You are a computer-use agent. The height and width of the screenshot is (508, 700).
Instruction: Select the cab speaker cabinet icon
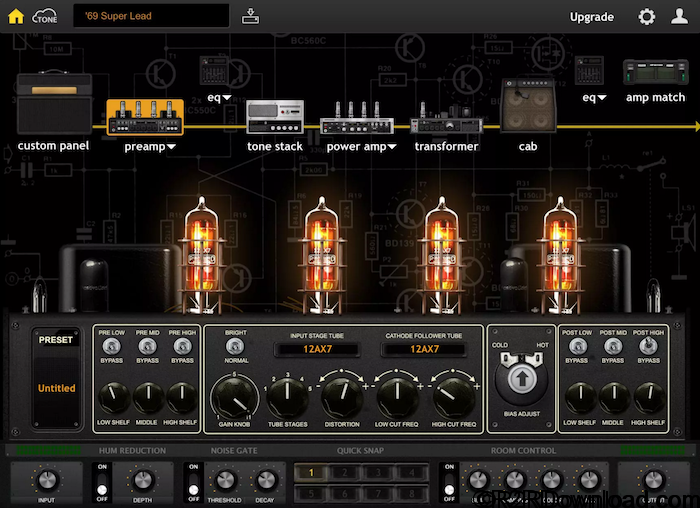(529, 106)
